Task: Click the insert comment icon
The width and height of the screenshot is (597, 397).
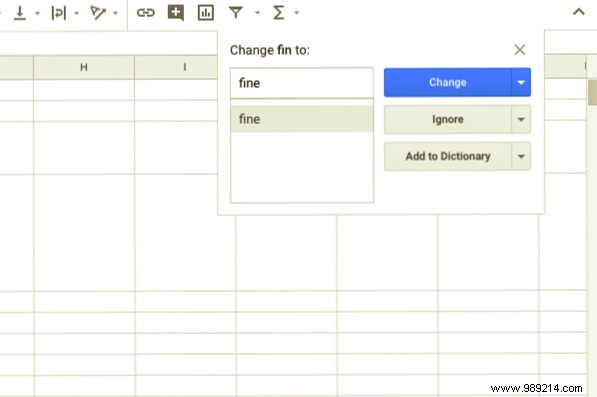Action: tap(176, 13)
